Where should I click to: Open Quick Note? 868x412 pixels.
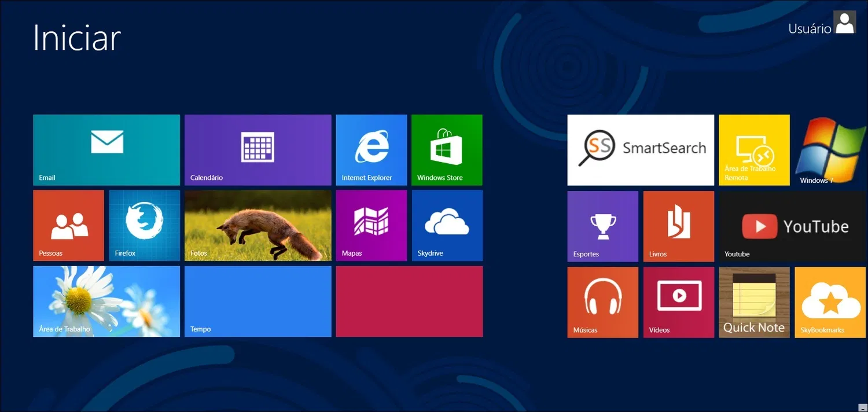(x=753, y=301)
